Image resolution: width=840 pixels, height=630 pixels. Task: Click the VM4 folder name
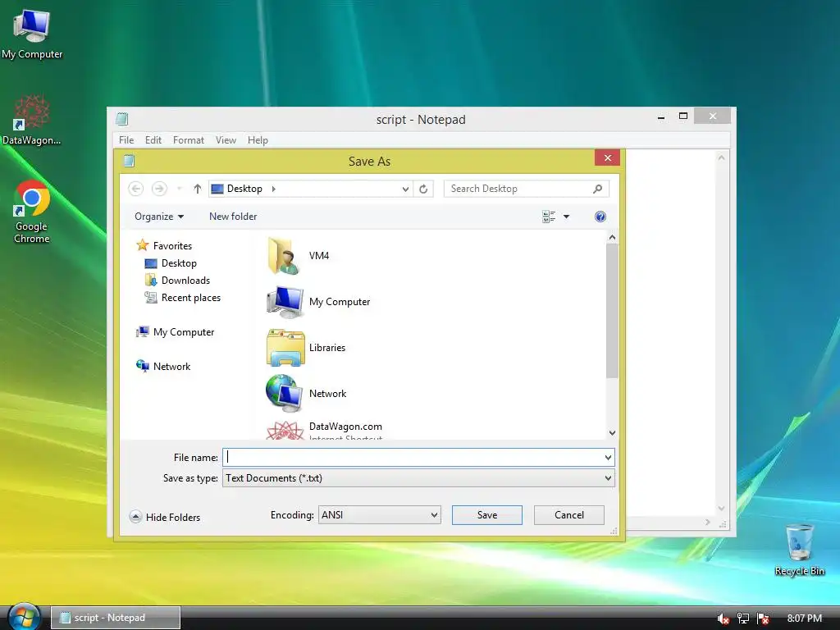(x=319, y=256)
